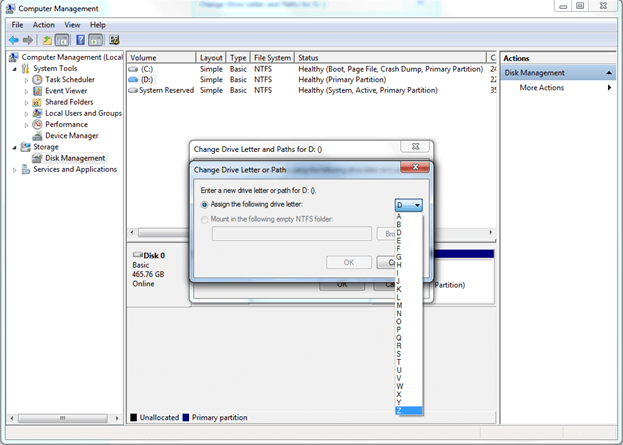Open the drive letter combo box showing D

(408, 205)
